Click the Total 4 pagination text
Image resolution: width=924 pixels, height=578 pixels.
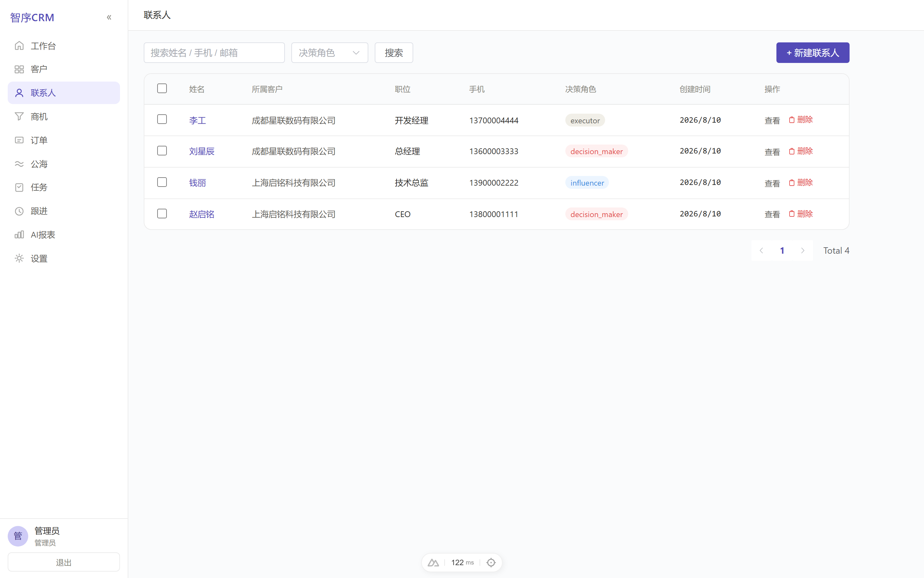836,250
